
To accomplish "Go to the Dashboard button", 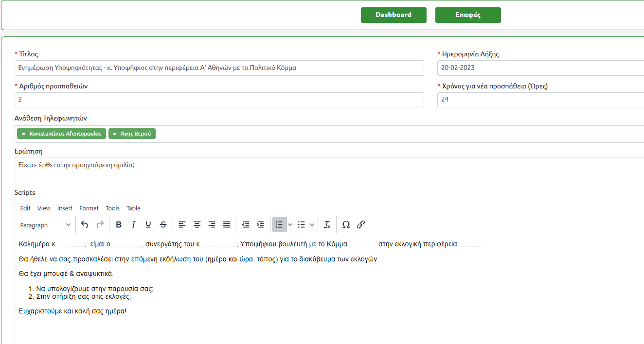I will pyautogui.click(x=393, y=15).
